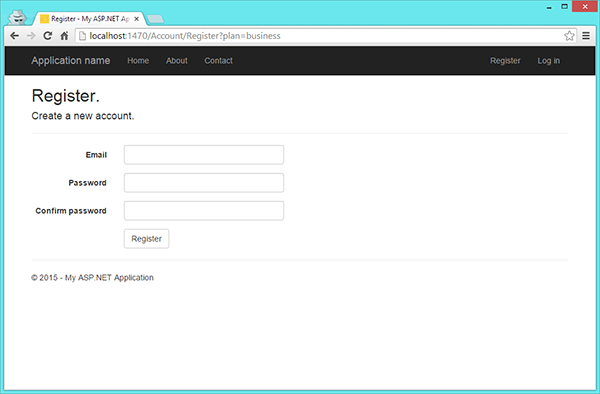
Task: Close the browser window
Action: (585, 7)
